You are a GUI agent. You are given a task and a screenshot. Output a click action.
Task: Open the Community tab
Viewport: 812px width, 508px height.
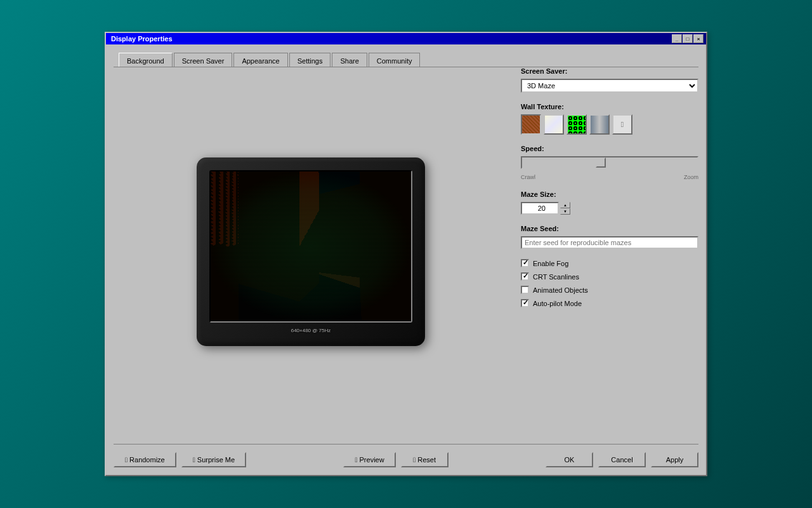(394, 60)
